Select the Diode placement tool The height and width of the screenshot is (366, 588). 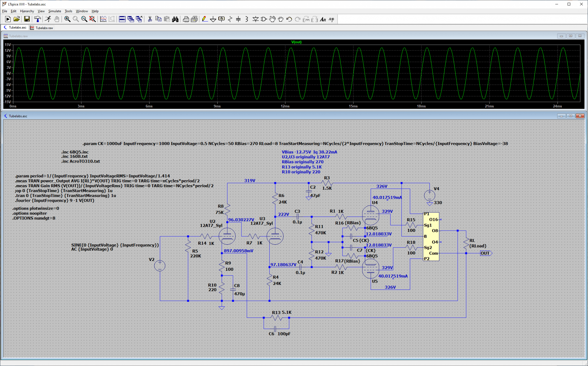click(255, 19)
